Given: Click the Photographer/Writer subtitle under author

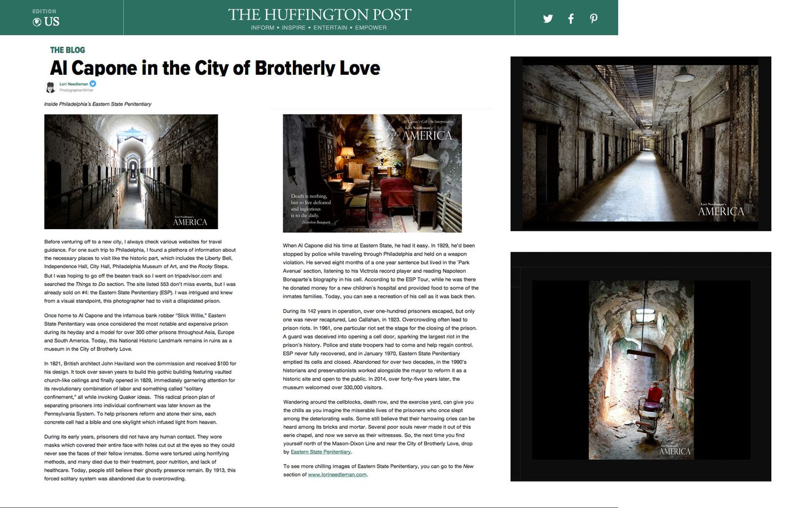Looking at the screenshot, I should point(76,90).
